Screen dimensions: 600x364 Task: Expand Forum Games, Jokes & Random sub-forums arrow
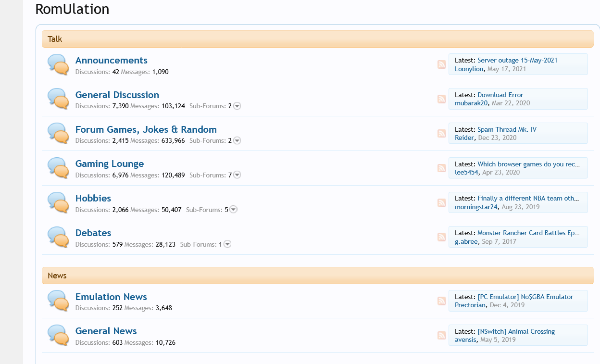237,141
